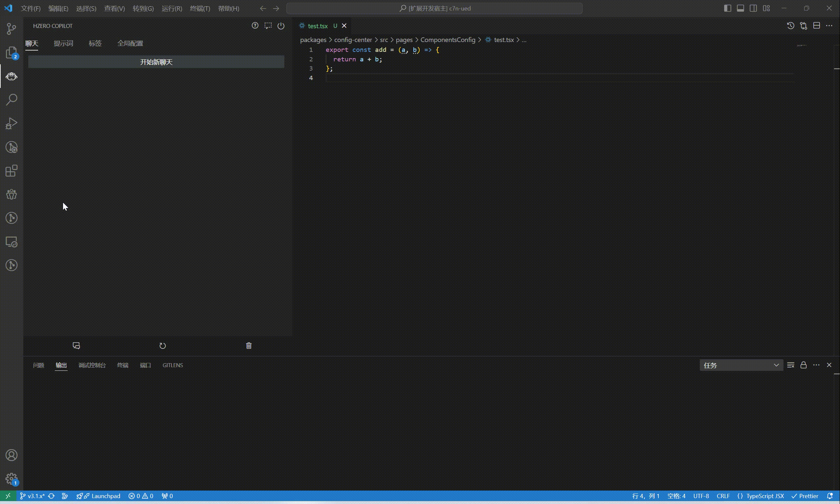This screenshot has height=504, width=840.
Task: Open the Remote Explorer view
Action: [11, 242]
